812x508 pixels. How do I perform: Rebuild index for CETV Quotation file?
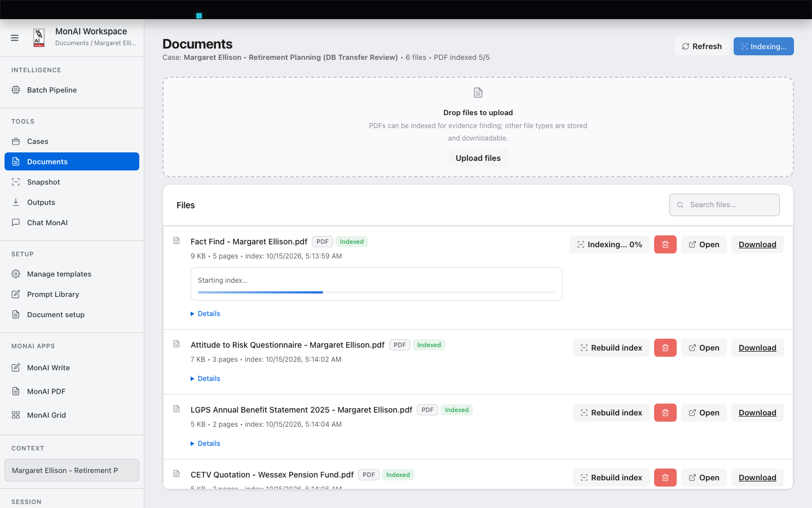pos(611,478)
